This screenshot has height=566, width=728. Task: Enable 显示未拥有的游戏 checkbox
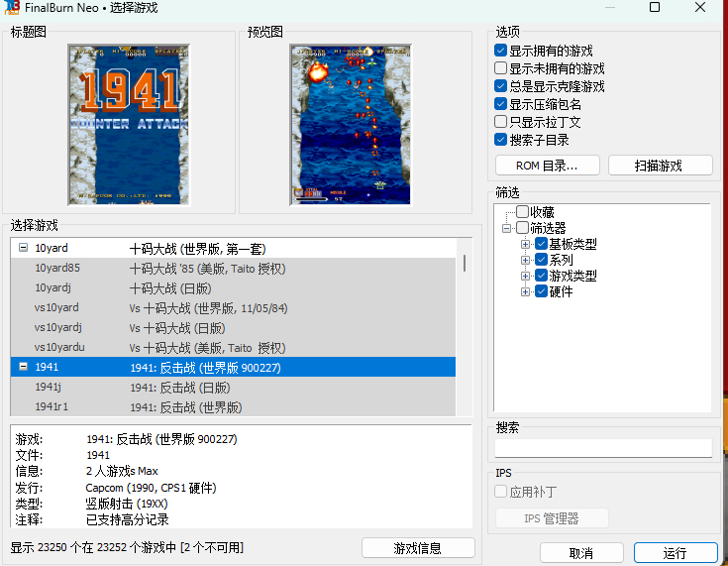coord(500,68)
